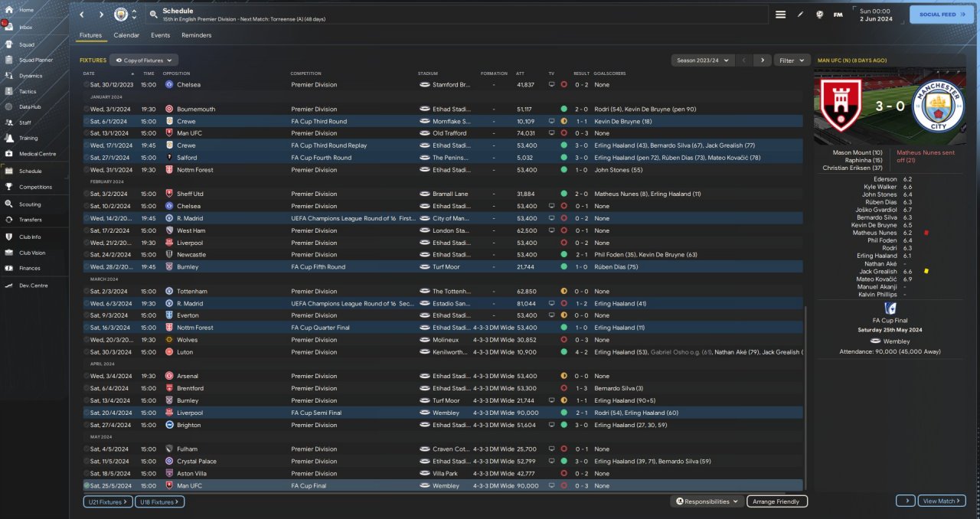
Task: Sort fixtures by the Date column
Action: pyautogui.click(x=89, y=73)
